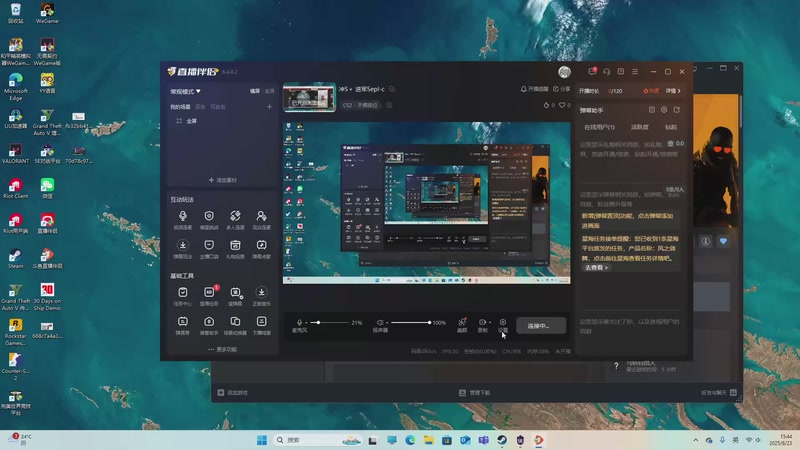Click the CS2 category tag
This screenshot has width=800, height=450.
(360, 105)
